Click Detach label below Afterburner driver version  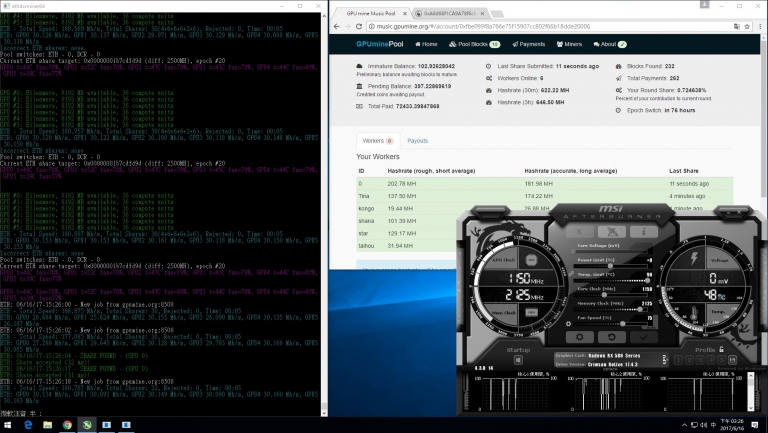(610, 369)
